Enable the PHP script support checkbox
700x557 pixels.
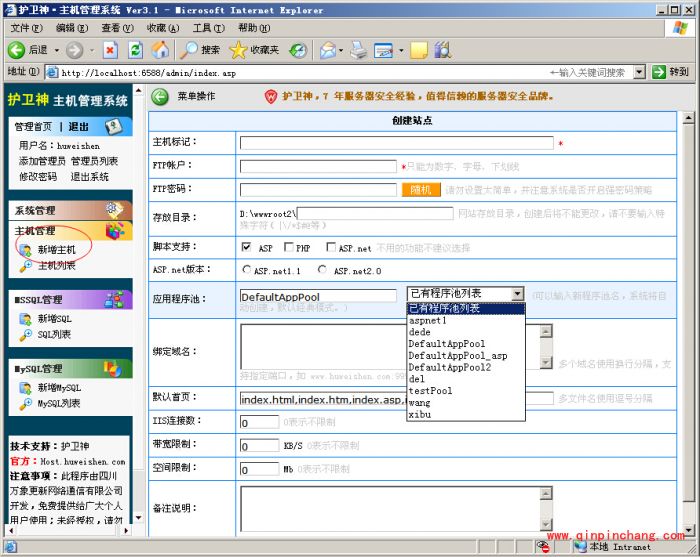(x=288, y=247)
